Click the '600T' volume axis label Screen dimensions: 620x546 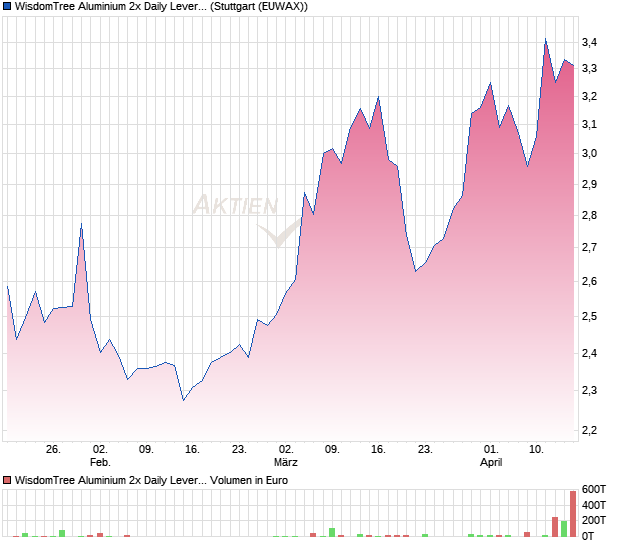[594, 489]
